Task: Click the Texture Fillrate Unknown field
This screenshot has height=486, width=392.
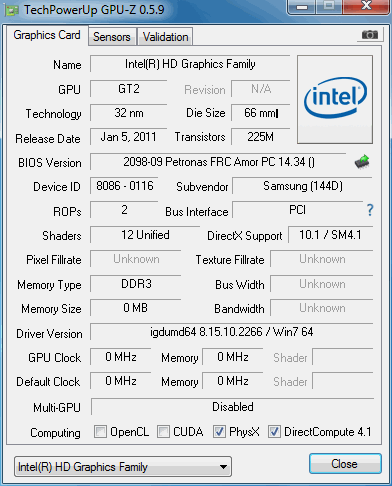Action: (x=322, y=259)
